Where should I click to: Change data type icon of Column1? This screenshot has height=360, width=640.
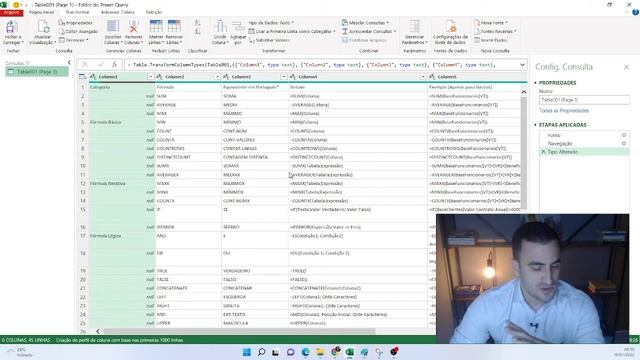[93, 77]
